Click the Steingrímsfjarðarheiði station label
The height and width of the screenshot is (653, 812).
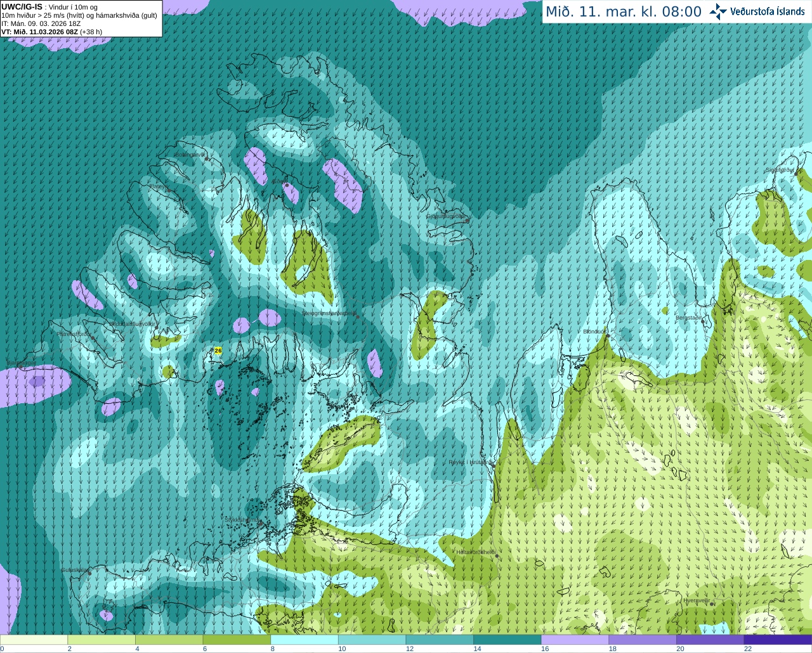point(328,313)
